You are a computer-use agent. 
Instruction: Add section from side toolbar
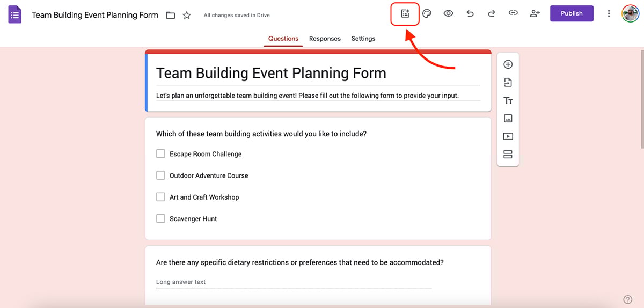(x=508, y=155)
